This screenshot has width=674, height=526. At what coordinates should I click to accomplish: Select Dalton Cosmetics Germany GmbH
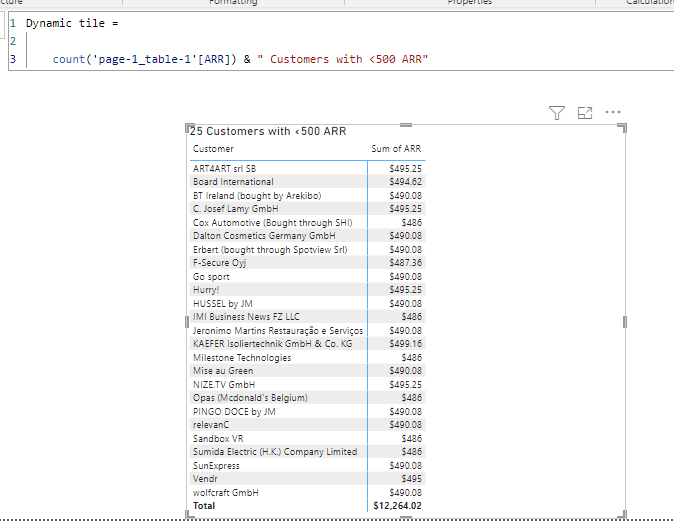click(x=264, y=236)
